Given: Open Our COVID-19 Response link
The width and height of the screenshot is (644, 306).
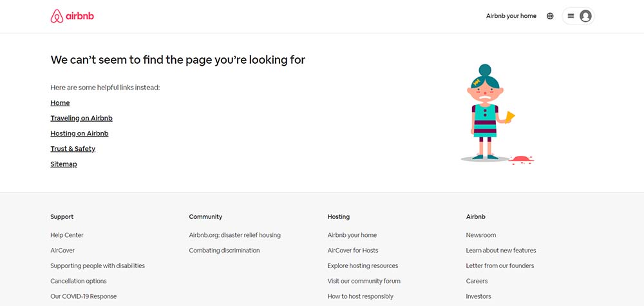Looking at the screenshot, I should pos(83,296).
